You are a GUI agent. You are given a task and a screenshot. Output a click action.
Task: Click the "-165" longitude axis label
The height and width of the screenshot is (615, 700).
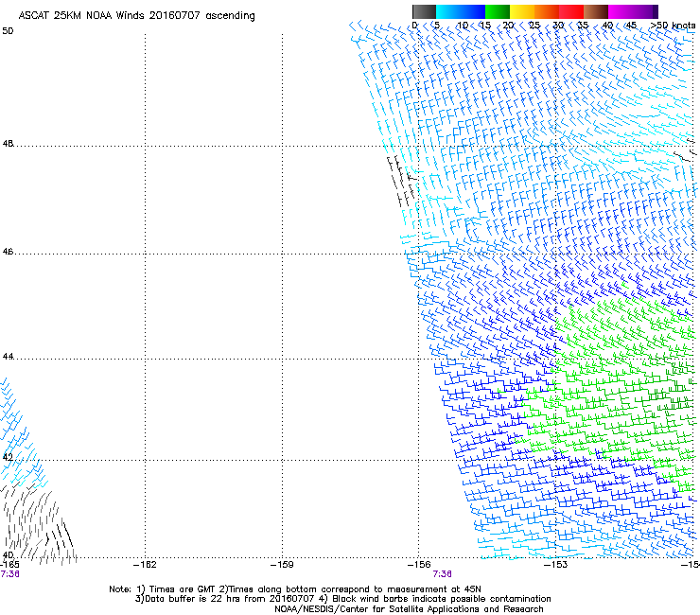[9, 565]
